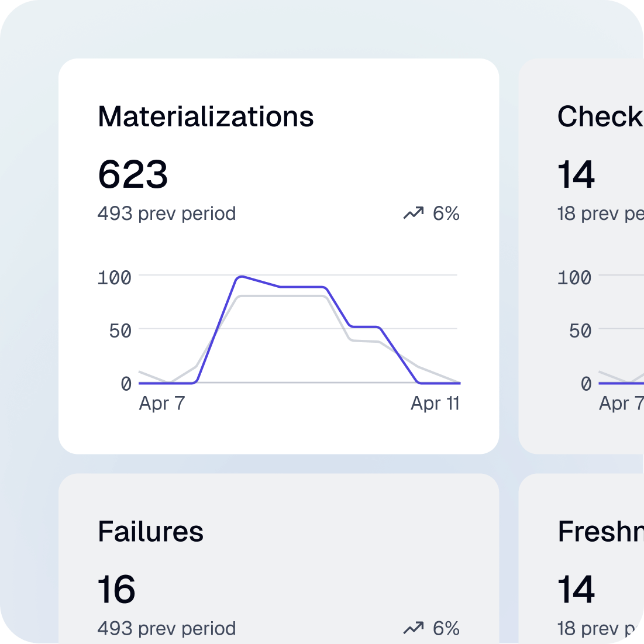Select "493 prev period" under Failures
The width and height of the screenshot is (644, 644).
point(167,628)
